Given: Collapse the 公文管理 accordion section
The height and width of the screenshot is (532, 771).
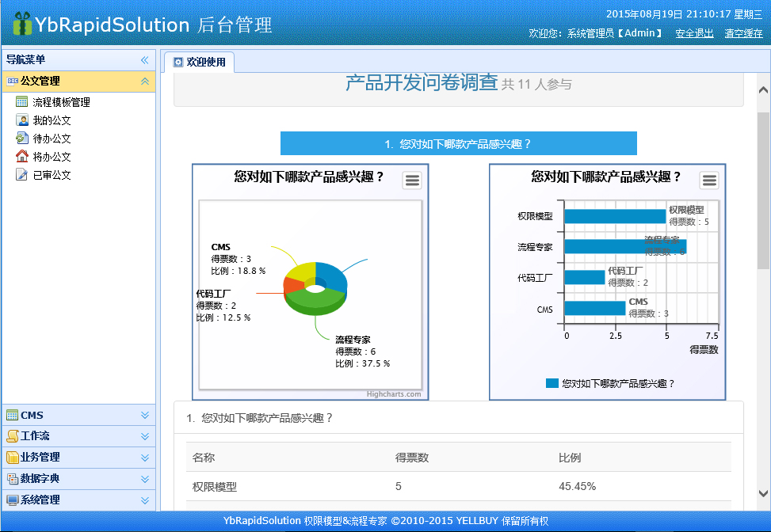Looking at the screenshot, I should click(x=144, y=82).
